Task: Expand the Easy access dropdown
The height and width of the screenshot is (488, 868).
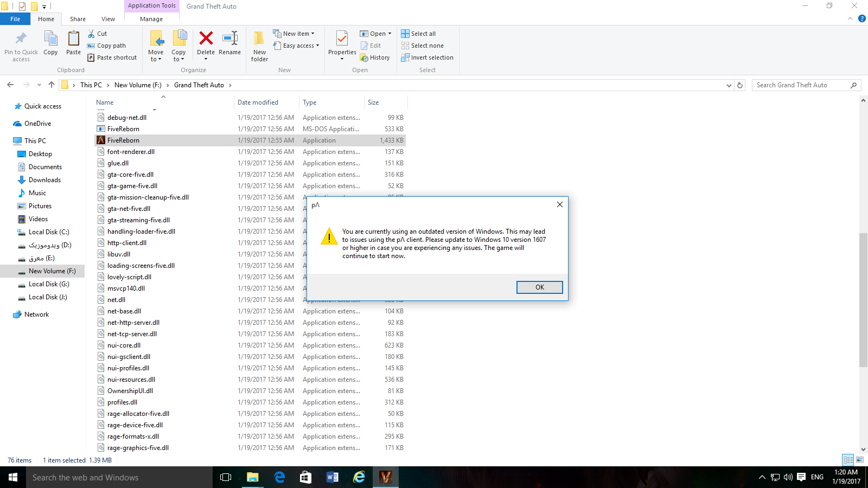Action: coord(296,46)
